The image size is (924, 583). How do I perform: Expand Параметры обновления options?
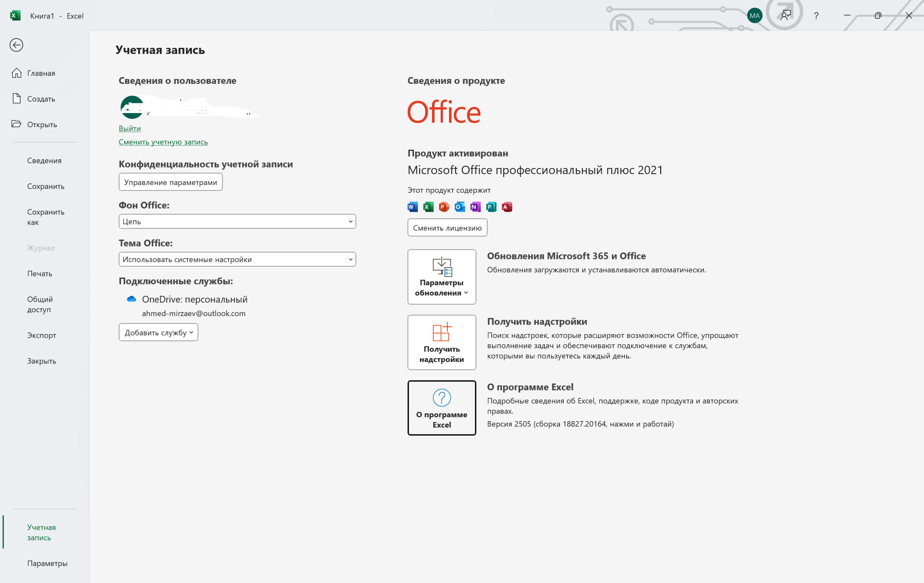pos(442,277)
